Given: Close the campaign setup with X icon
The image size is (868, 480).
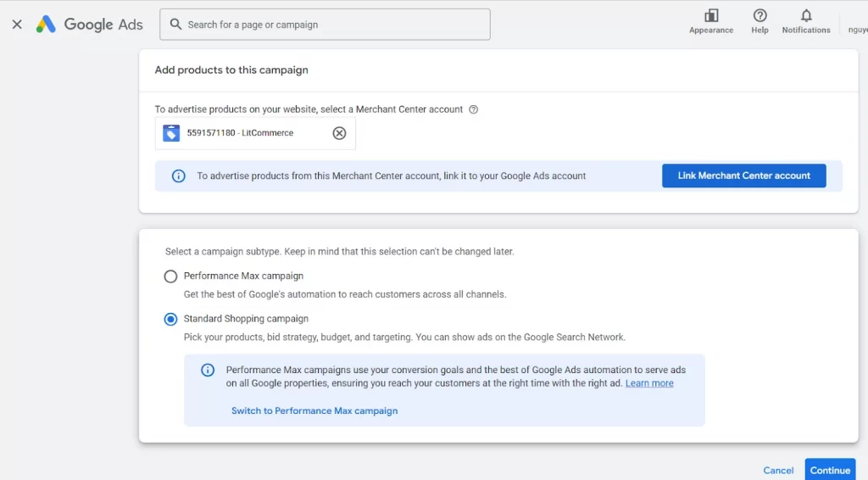Looking at the screenshot, I should click(x=17, y=25).
